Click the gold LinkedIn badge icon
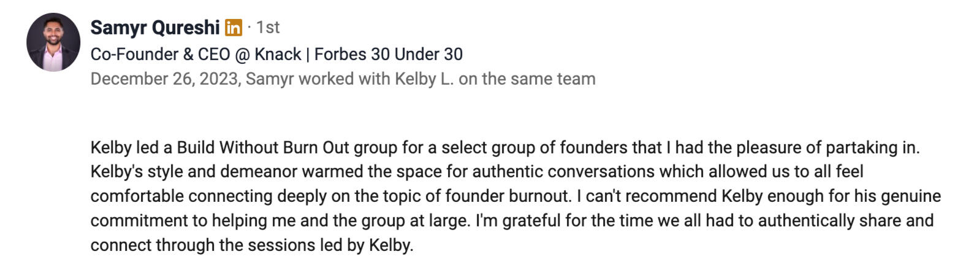Screen dimensions: 980x270 [234, 28]
